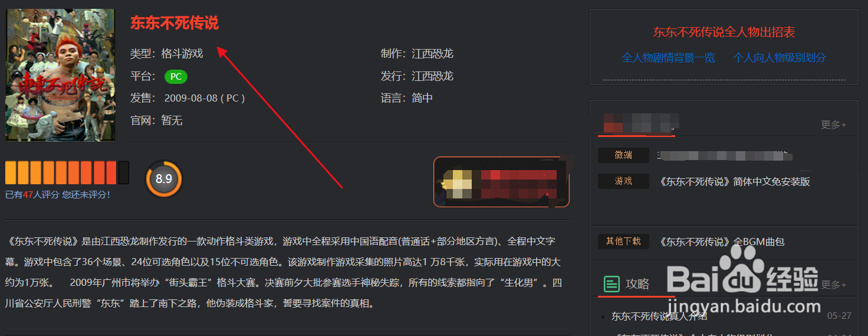Click the 东东不死传说 game title heading
The width and height of the screenshot is (868, 336).
175,23
